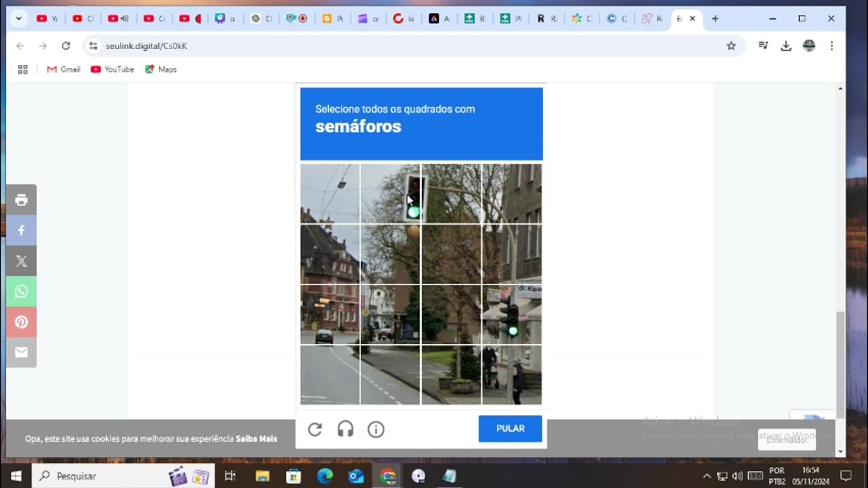Close the active tab with its X
868x488 pixels.
click(692, 18)
